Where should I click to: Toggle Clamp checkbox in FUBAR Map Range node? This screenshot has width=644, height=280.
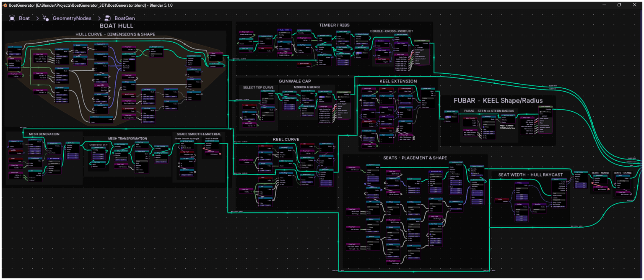483,127
